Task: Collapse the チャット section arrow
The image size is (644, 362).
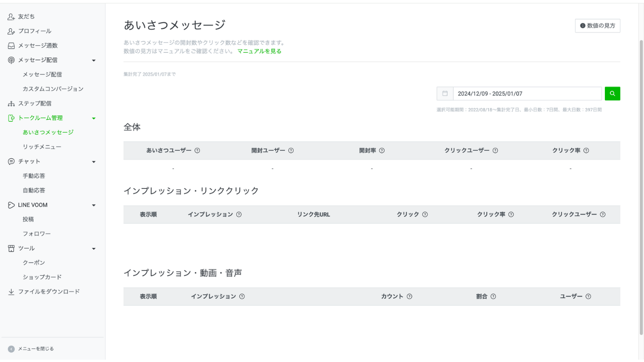Action: [x=94, y=162]
